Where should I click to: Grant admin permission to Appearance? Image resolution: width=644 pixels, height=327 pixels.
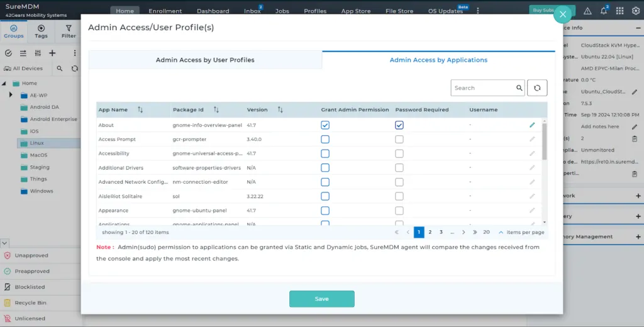(325, 210)
